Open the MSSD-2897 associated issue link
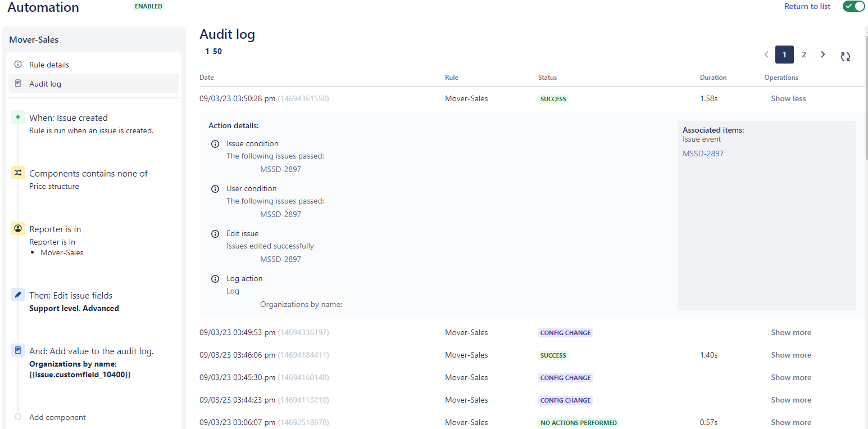 703,153
